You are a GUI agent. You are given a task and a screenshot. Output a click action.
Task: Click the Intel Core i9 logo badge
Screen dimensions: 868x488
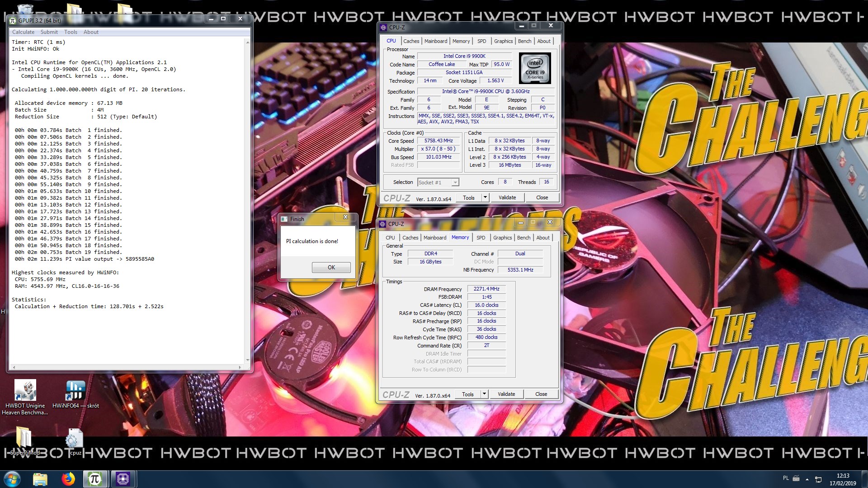point(535,68)
